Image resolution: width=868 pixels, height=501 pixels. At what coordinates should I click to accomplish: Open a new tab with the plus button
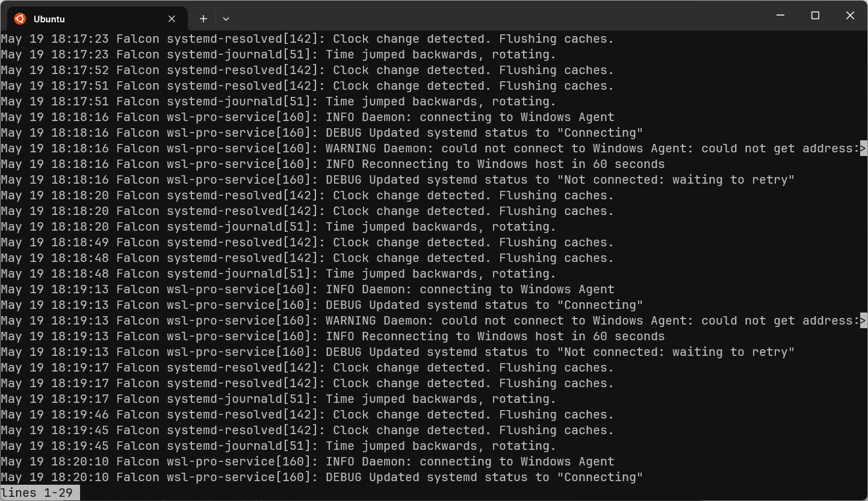click(203, 19)
